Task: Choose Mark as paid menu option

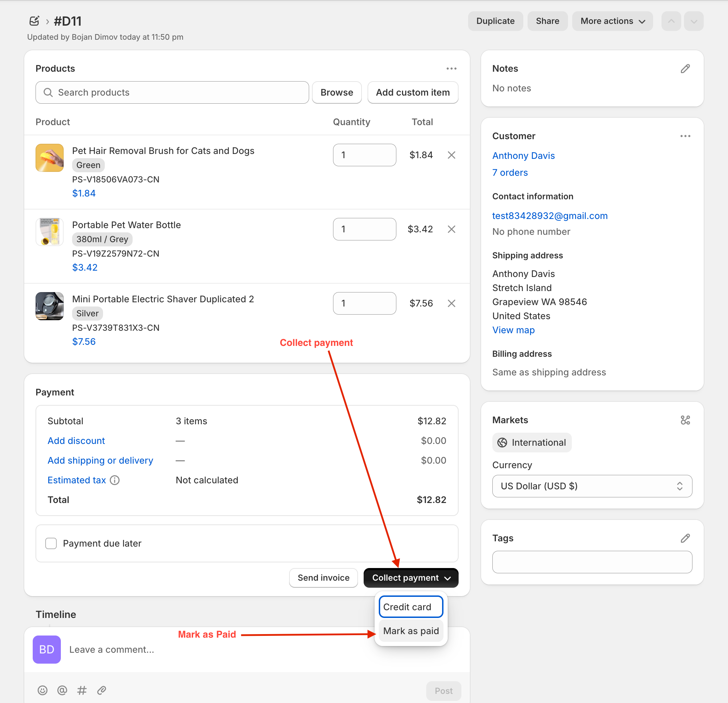Action: click(410, 631)
